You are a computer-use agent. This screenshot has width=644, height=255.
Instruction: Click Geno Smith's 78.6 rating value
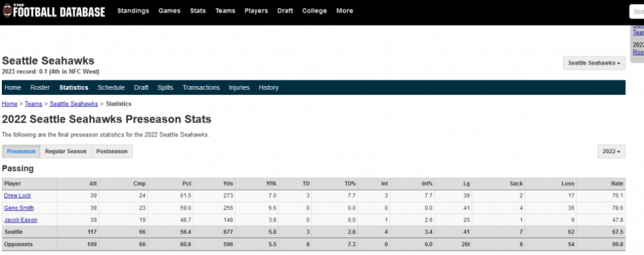point(618,208)
